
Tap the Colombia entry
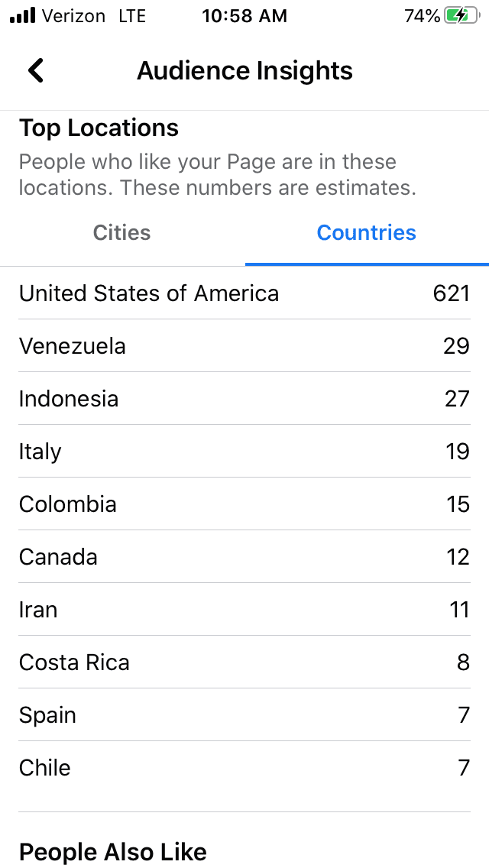244,504
